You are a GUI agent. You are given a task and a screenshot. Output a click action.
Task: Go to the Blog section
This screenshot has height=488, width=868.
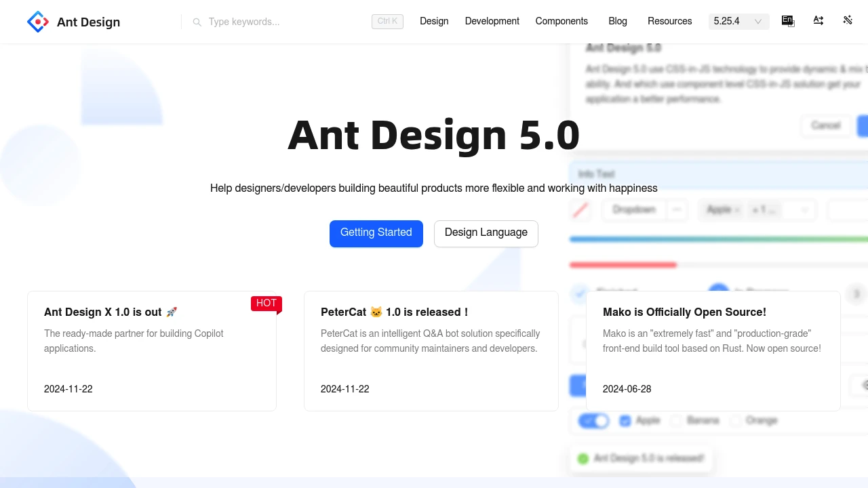[618, 21]
